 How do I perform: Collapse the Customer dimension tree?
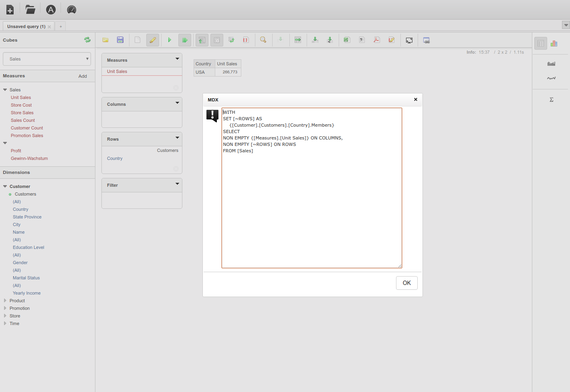tap(5, 186)
